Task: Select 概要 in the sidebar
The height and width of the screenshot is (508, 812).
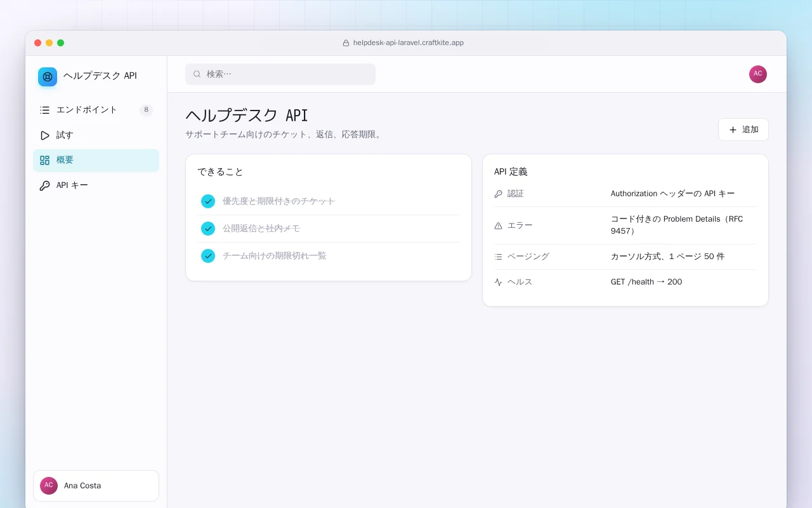Action: pyautogui.click(x=96, y=160)
